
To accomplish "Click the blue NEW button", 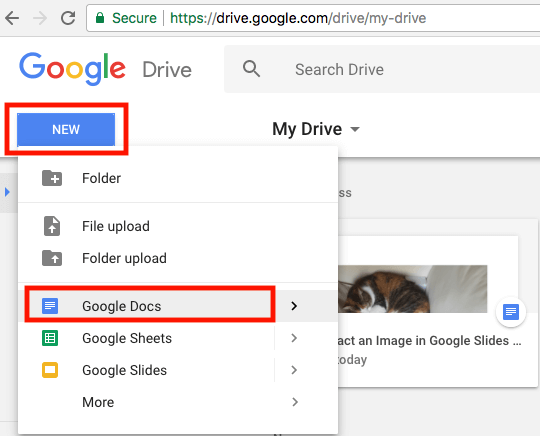I will click(x=66, y=129).
